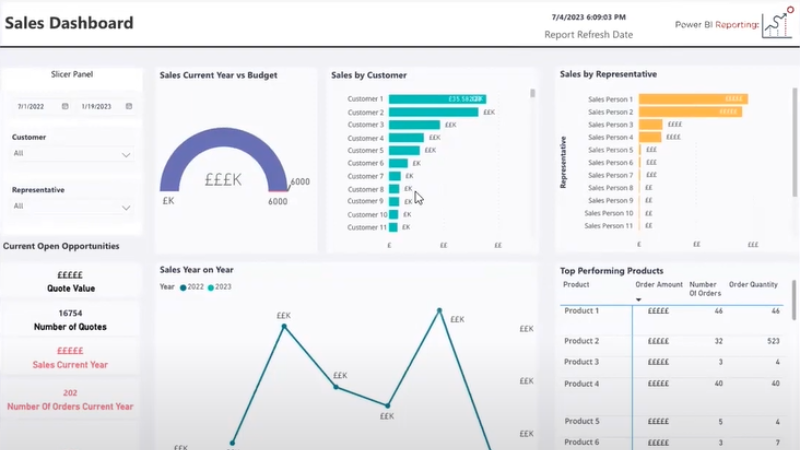Image resolution: width=800 pixels, height=450 pixels.
Task: Sort by the Order Quantity column header
Action: click(x=753, y=285)
